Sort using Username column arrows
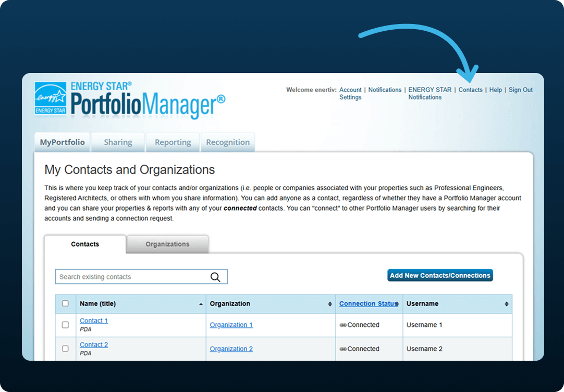The image size is (564, 392). 507,304
